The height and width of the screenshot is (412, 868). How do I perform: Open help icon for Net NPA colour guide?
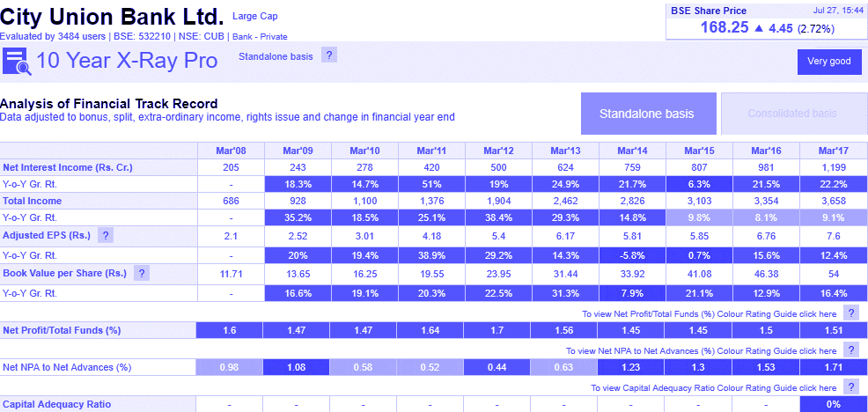851,350
